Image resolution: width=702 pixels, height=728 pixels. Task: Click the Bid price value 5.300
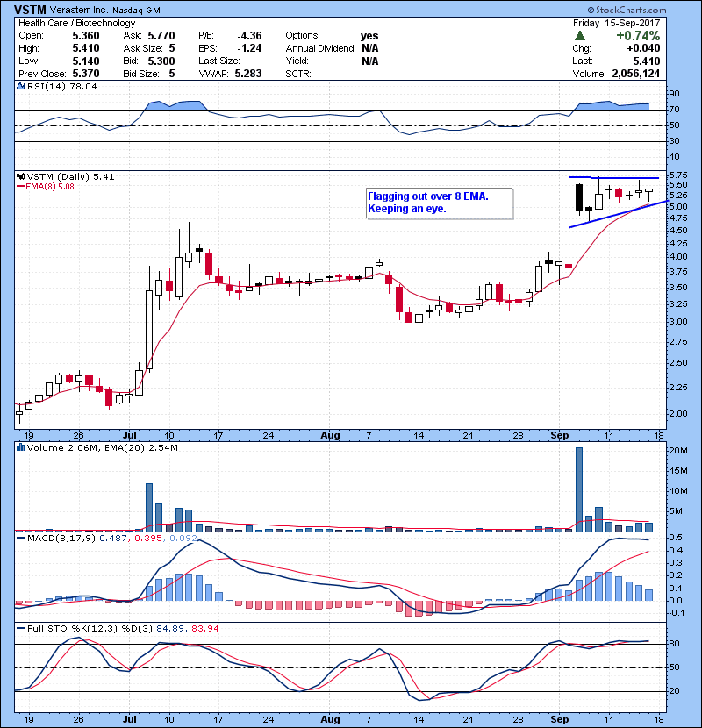pos(161,61)
